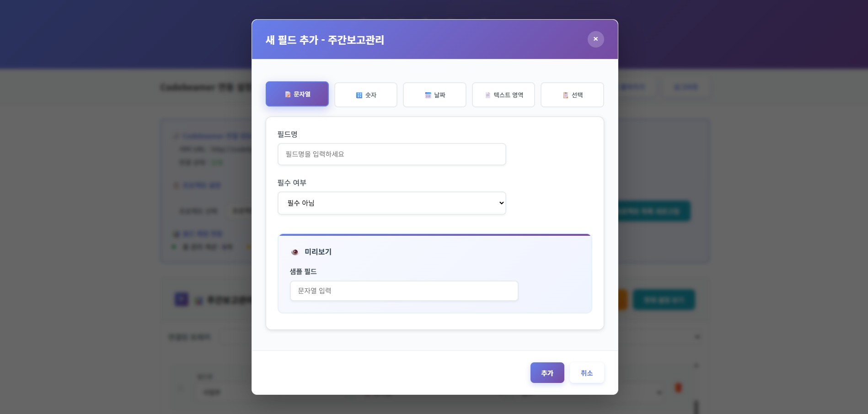Close the dialog using the X icon
This screenshot has height=414, width=868.
pyautogui.click(x=595, y=39)
